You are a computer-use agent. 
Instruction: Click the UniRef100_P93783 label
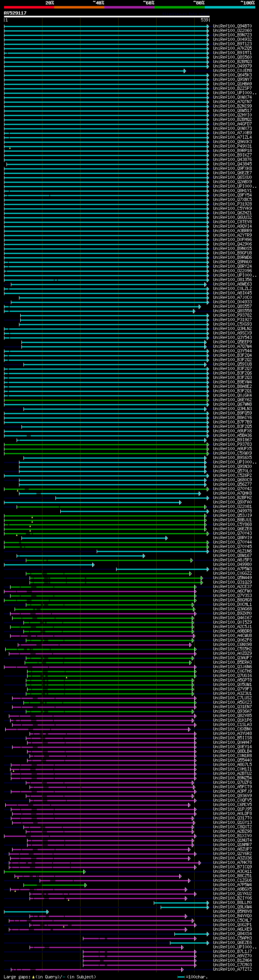(x=232, y=444)
